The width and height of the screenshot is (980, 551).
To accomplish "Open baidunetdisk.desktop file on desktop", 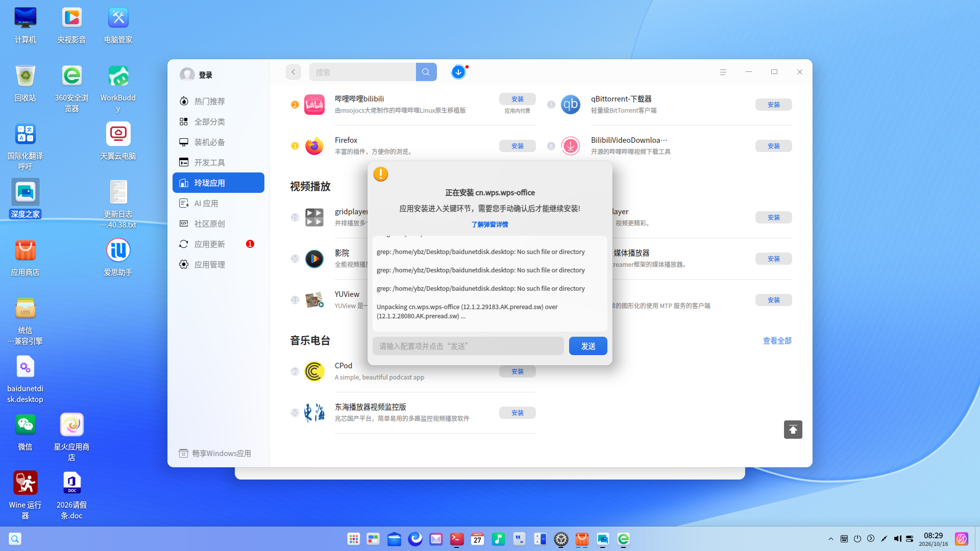I will pyautogui.click(x=25, y=378).
